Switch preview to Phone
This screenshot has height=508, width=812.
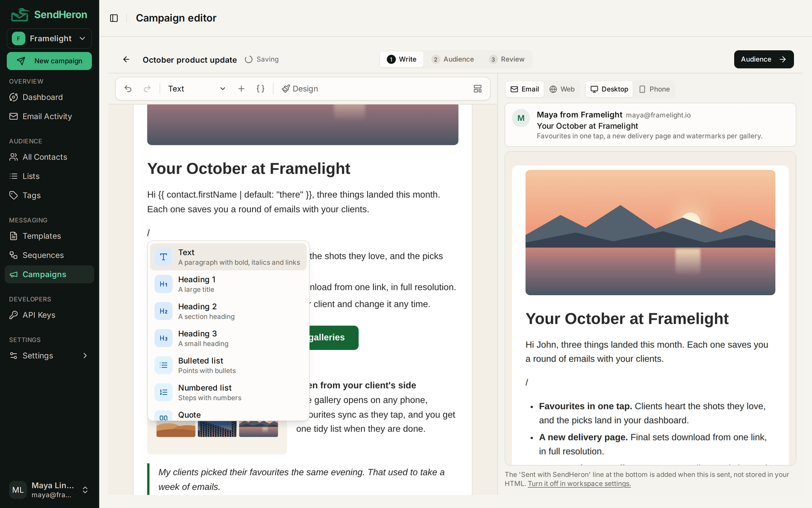pyautogui.click(x=654, y=89)
